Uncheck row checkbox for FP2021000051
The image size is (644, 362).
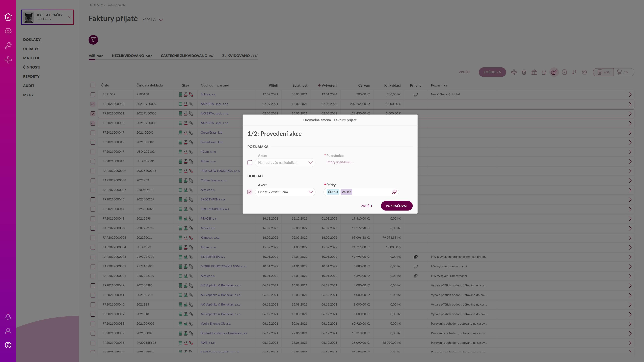[x=93, y=114]
